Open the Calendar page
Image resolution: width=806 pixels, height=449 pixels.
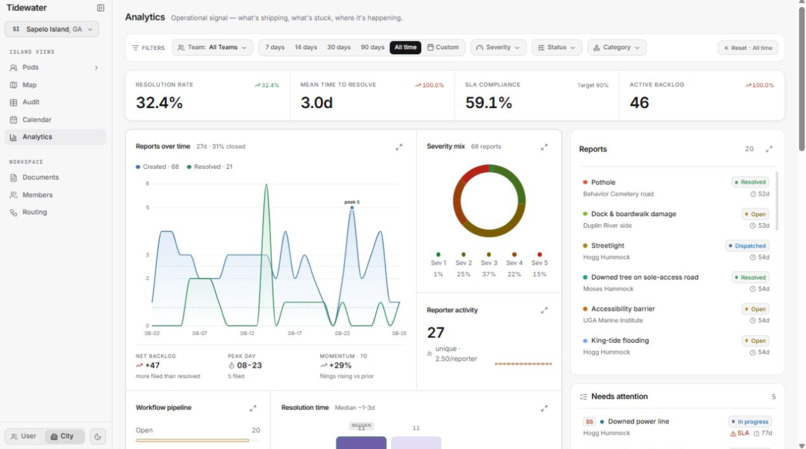click(x=55, y=120)
